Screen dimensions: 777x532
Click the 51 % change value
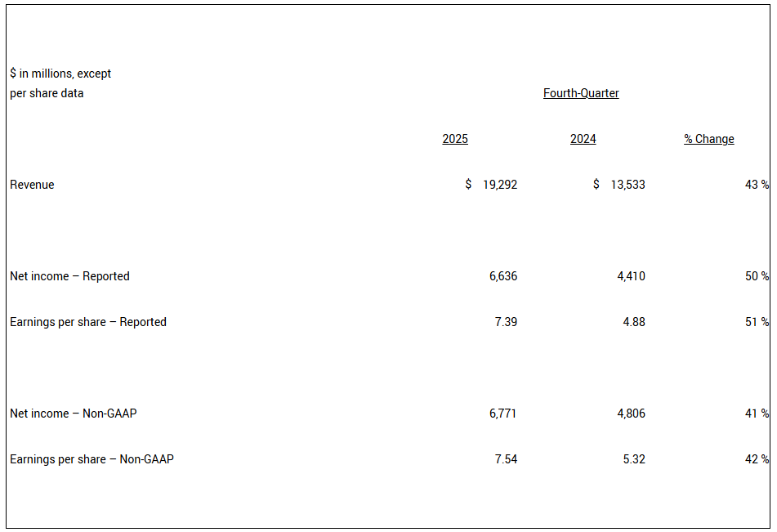tap(757, 322)
